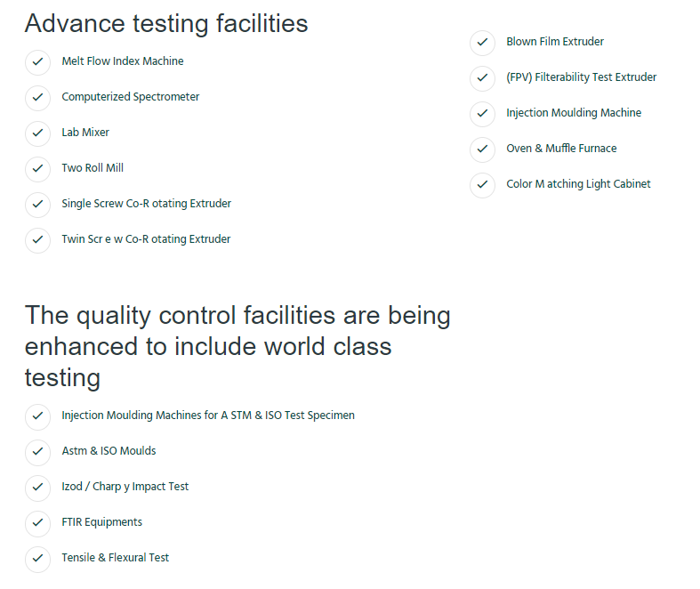
Task: Click the check icon next to Two Roll Mill
Action: (37, 168)
